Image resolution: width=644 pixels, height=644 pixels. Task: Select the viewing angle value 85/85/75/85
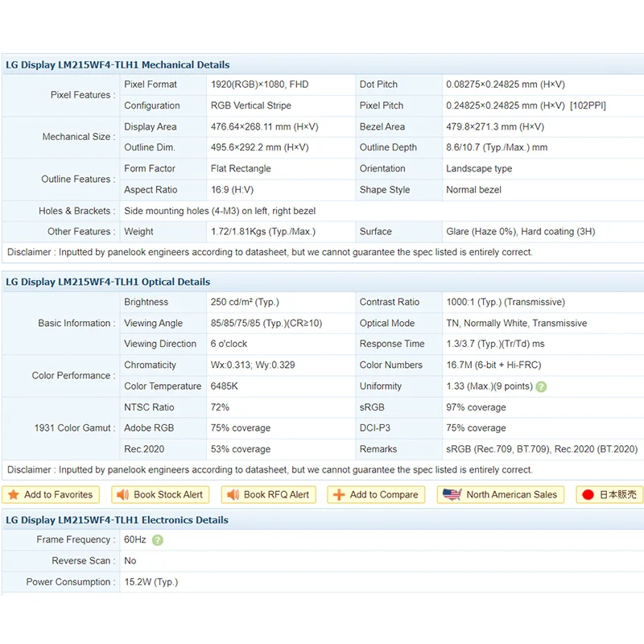(x=266, y=324)
